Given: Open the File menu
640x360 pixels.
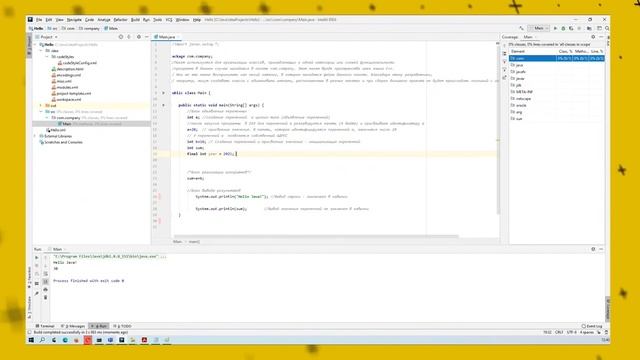Looking at the screenshot, I should click(39, 20).
